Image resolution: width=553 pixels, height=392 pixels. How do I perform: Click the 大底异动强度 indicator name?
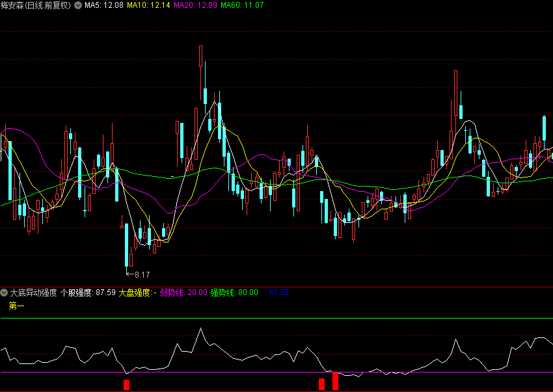pyautogui.click(x=33, y=293)
